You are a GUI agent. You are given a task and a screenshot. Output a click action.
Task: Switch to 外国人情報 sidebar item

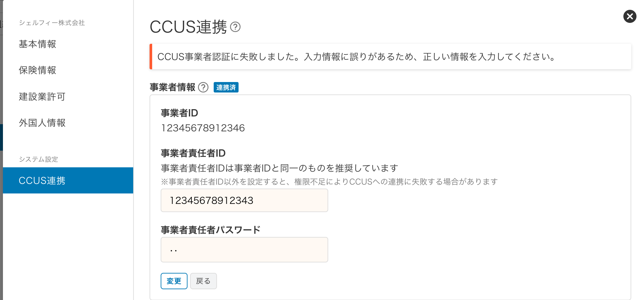pos(42,123)
